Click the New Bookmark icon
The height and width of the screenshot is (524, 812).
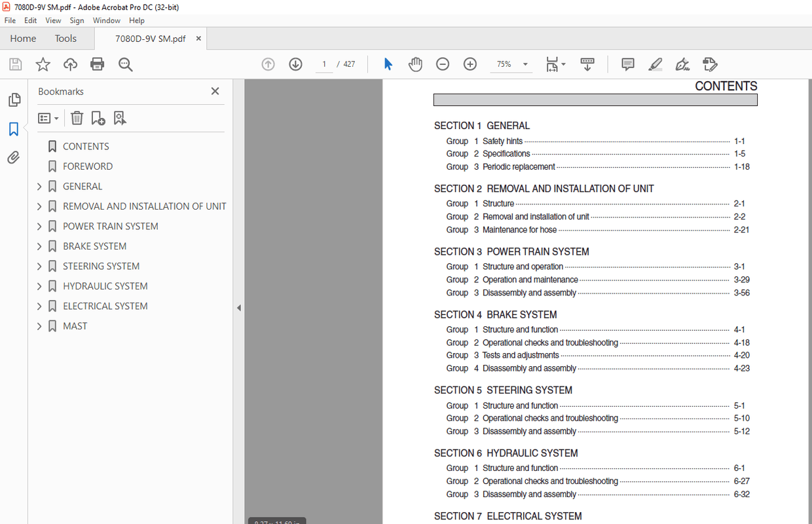[x=98, y=118]
